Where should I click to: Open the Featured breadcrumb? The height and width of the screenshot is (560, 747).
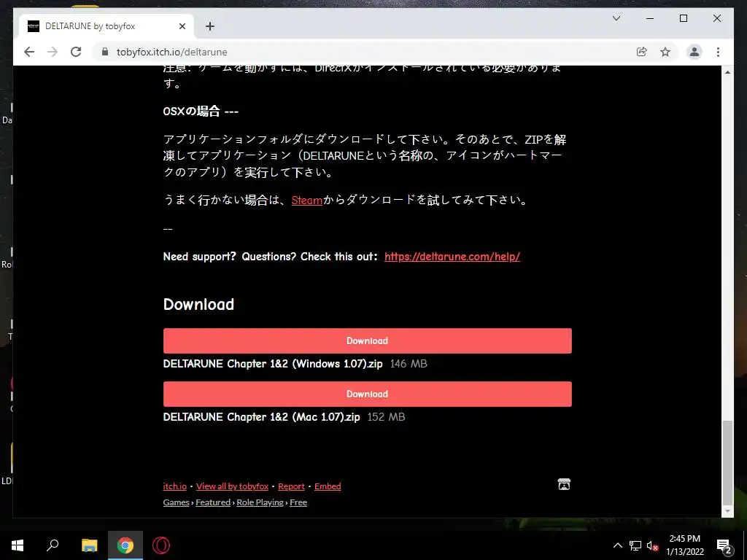pos(213,502)
